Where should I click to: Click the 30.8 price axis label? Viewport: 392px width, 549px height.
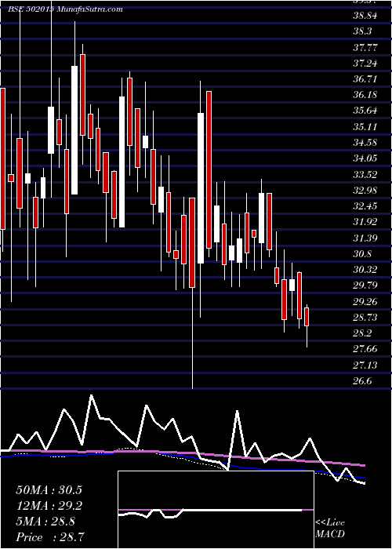pos(362,254)
